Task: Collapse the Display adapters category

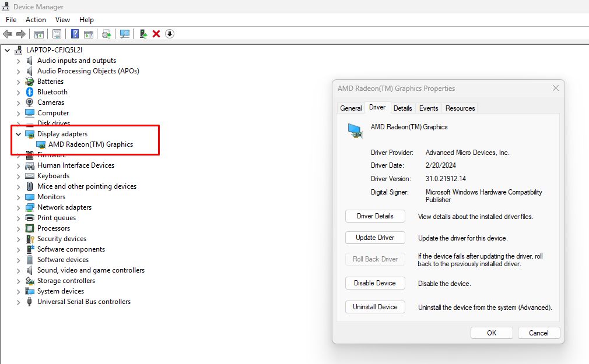Action: click(x=19, y=135)
